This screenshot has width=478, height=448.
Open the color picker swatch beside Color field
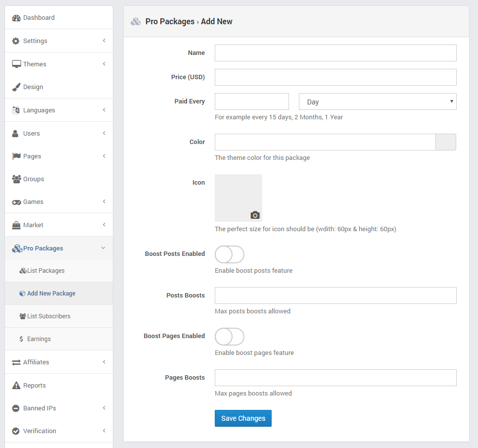point(446,142)
